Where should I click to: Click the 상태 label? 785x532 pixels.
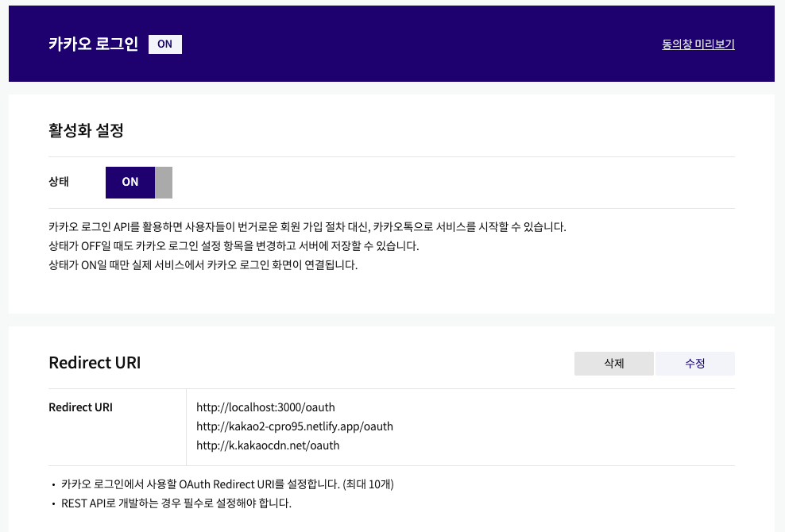tap(59, 182)
